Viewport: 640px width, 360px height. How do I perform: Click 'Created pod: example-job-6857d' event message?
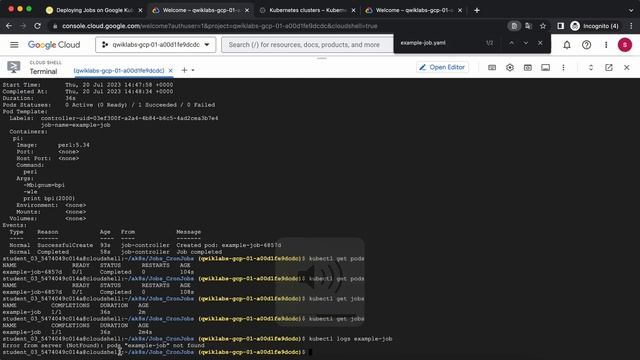pos(229,245)
